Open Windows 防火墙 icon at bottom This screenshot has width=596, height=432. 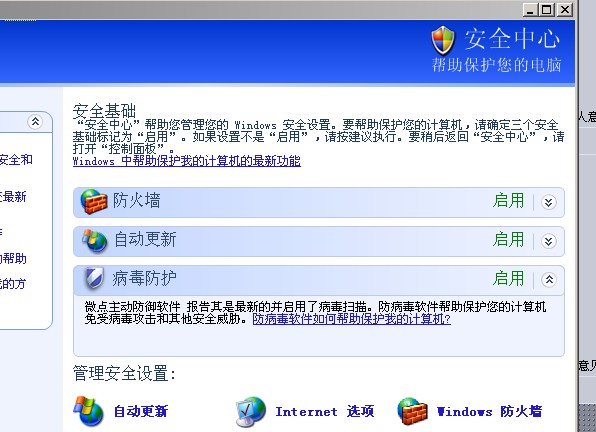click(x=412, y=411)
